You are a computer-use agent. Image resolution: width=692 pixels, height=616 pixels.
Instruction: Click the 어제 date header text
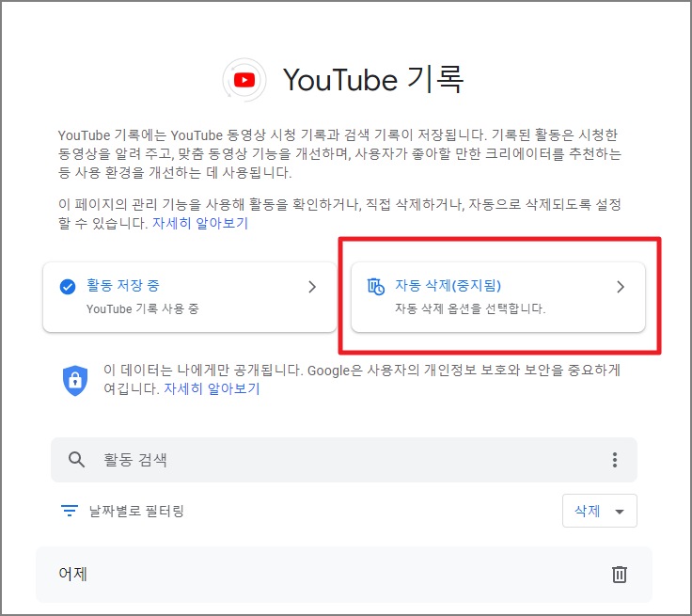(x=72, y=574)
